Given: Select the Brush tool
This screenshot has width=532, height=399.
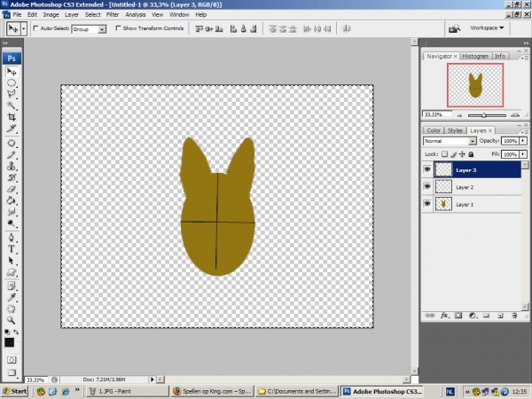Looking at the screenshot, I should [x=12, y=154].
